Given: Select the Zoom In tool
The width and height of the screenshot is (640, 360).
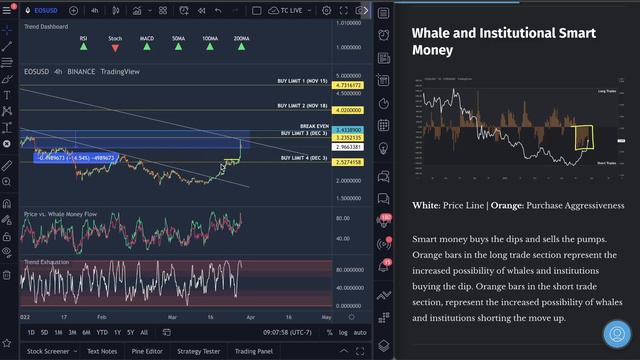Looking at the screenshot, I should click(x=7, y=182).
